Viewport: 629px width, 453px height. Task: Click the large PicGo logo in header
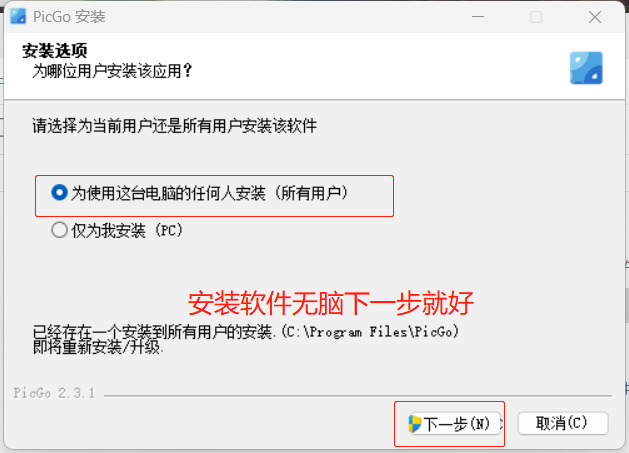(586, 68)
